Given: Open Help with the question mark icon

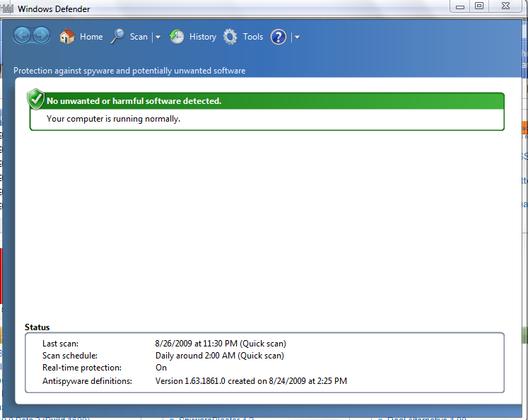Looking at the screenshot, I should 278,37.
